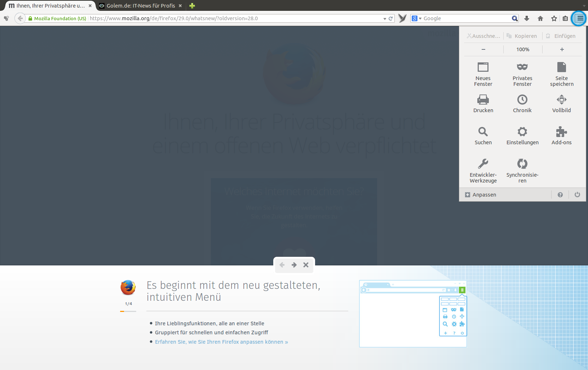Select the mozilla Privatsphäre tab

50,6
